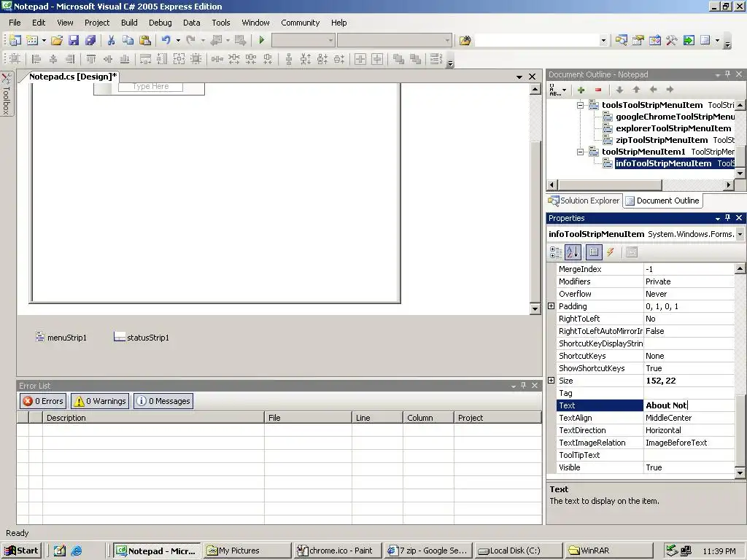Click the Align Lefts layout icon
Viewport: 747px width, 560px height.
pyautogui.click(x=36, y=59)
